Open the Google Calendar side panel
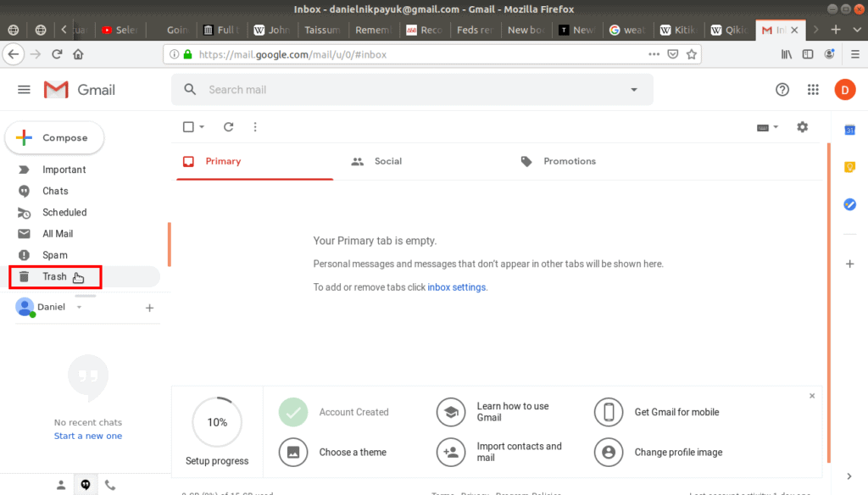Viewport: 868px width, 495px height. [x=849, y=131]
